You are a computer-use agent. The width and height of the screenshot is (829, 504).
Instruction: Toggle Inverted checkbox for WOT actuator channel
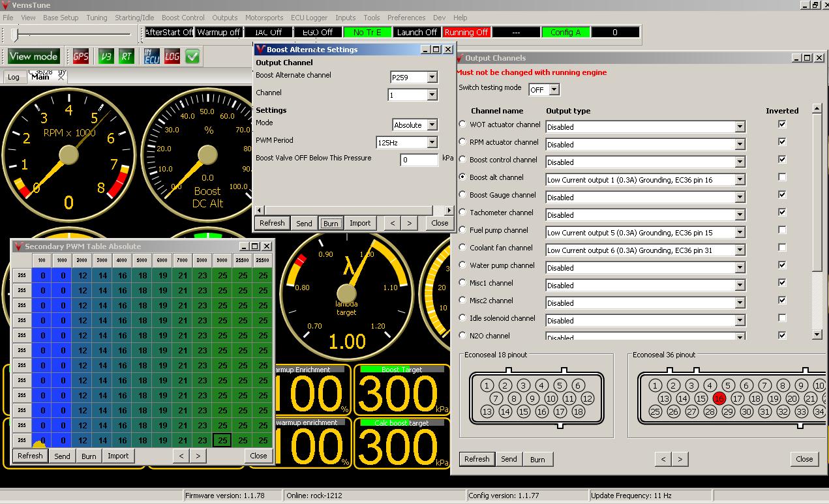click(782, 124)
